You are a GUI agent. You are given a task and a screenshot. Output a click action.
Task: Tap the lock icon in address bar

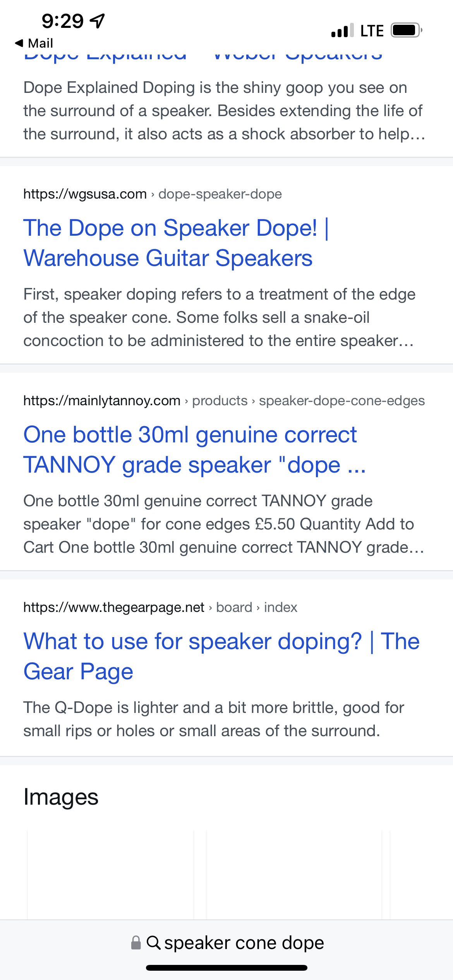tap(136, 942)
